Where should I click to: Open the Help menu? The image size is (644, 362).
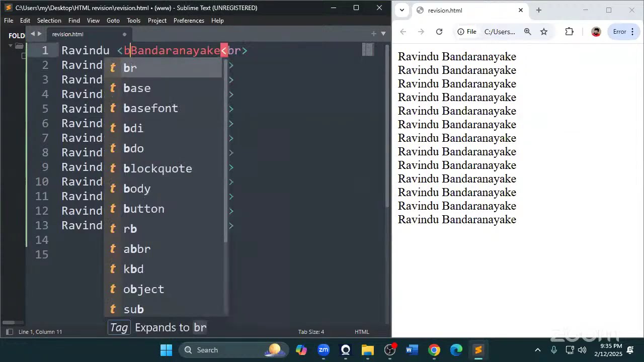click(x=217, y=21)
